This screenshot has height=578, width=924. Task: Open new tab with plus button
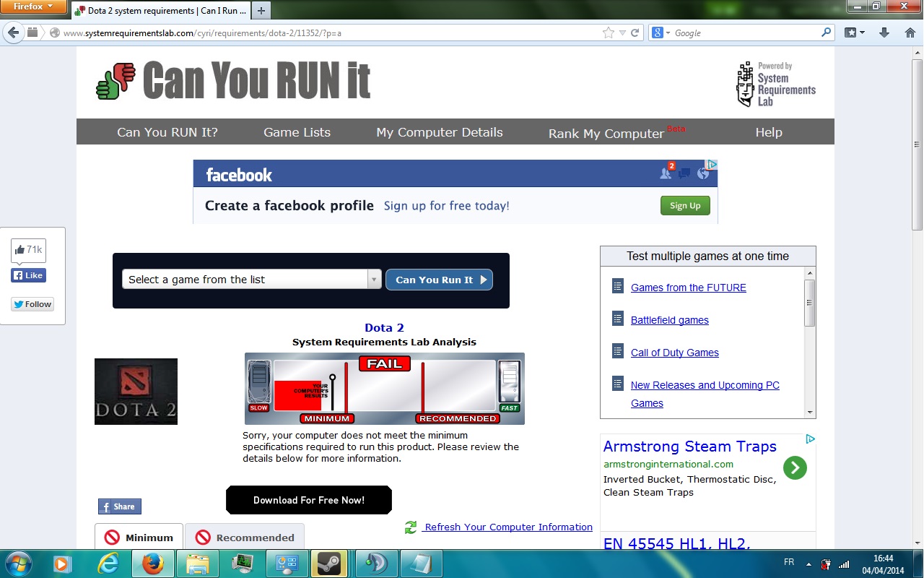pos(261,10)
